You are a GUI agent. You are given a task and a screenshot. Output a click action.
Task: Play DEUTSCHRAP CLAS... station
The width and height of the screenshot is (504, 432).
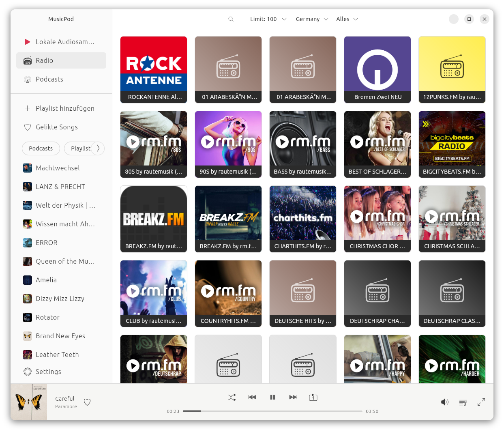(x=452, y=294)
